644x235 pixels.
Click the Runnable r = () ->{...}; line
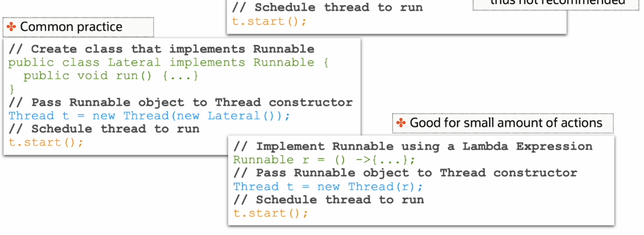coord(325,160)
